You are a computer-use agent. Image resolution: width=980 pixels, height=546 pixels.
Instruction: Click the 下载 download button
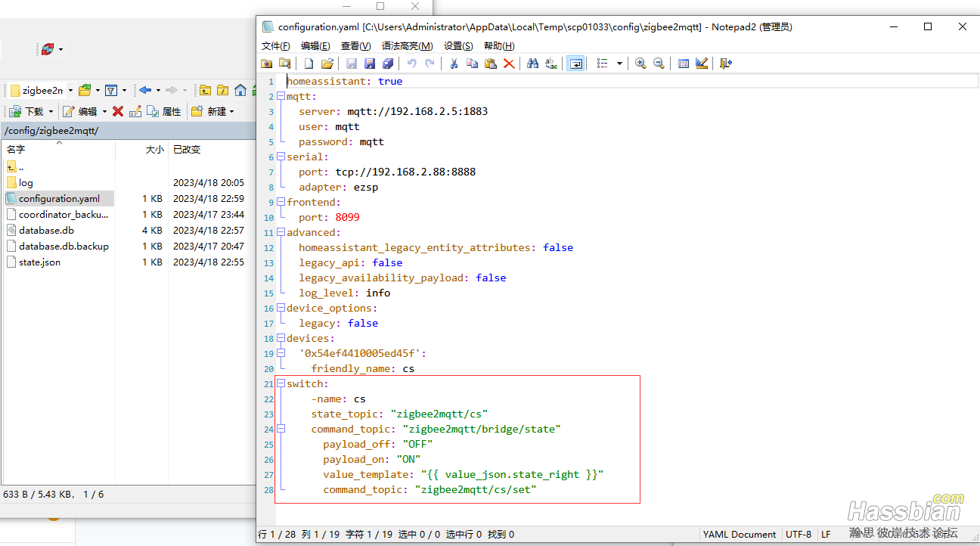[x=26, y=111]
